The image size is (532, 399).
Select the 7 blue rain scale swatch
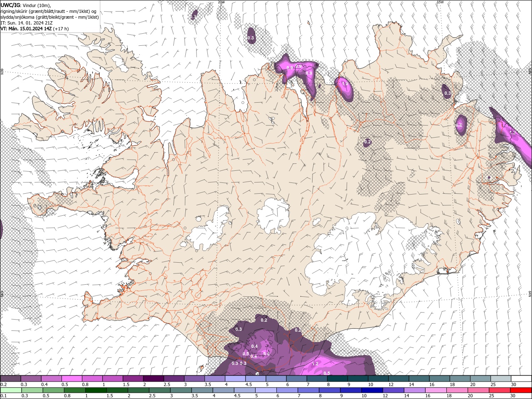click(x=308, y=390)
